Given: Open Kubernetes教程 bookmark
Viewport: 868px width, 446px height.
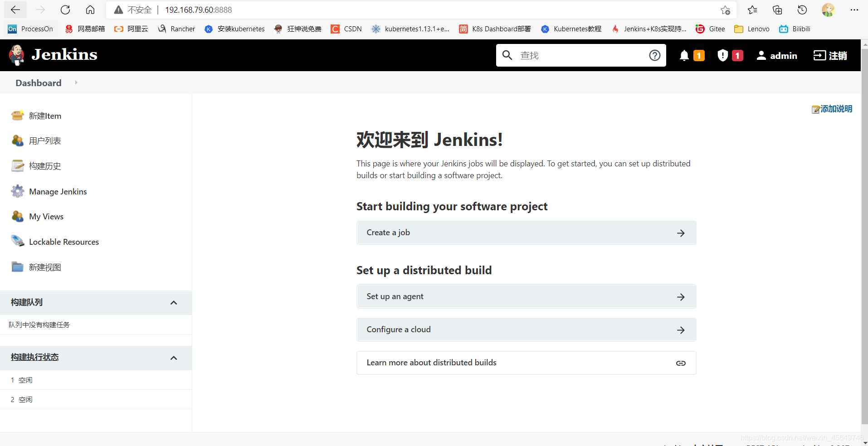Looking at the screenshot, I should point(571,29).
